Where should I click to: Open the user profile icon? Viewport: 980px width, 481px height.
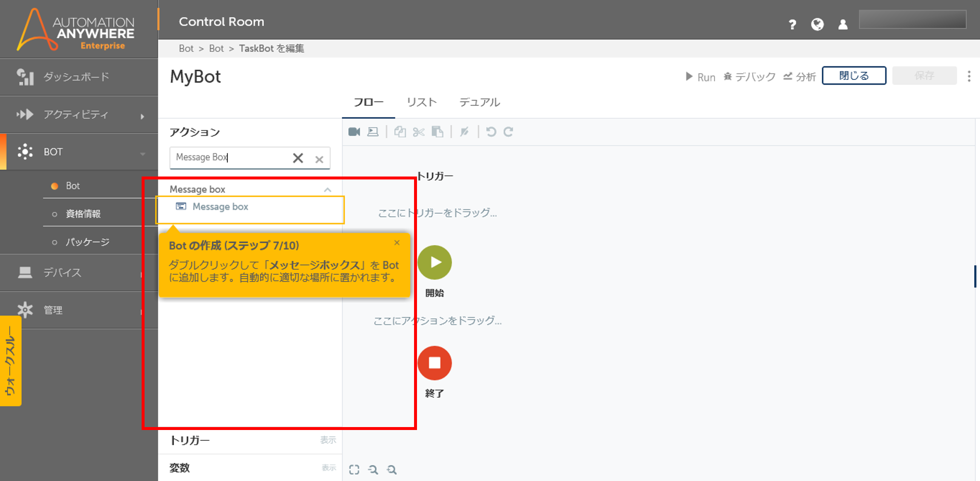(843, 25)
